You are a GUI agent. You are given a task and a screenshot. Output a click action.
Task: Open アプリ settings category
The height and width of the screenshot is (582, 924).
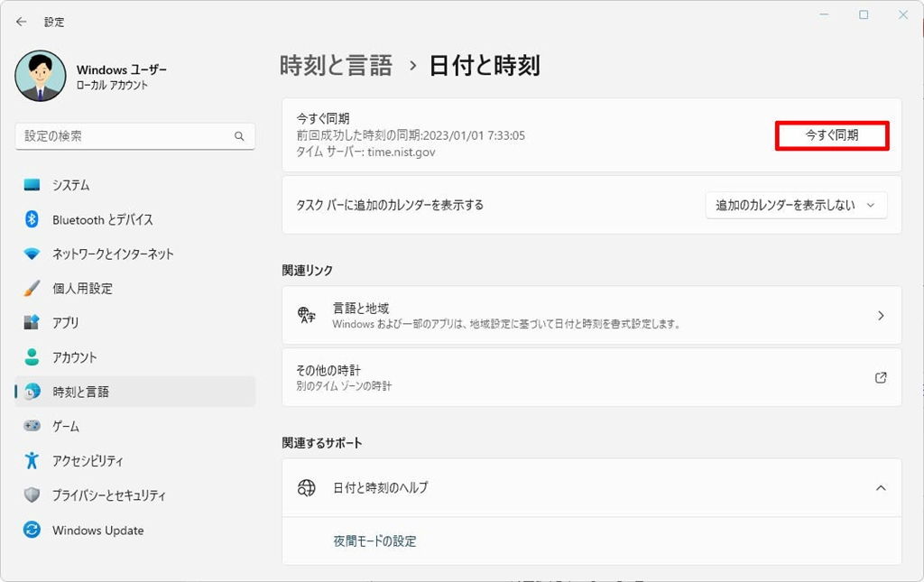pyautogui.click(x=135, y=322)
